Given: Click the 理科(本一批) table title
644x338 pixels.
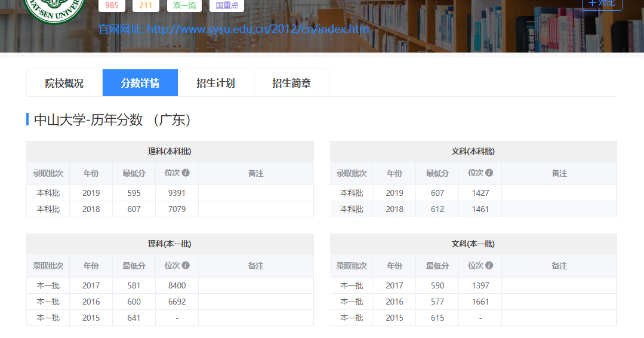Looking at the screenshot, I should 170,244.
